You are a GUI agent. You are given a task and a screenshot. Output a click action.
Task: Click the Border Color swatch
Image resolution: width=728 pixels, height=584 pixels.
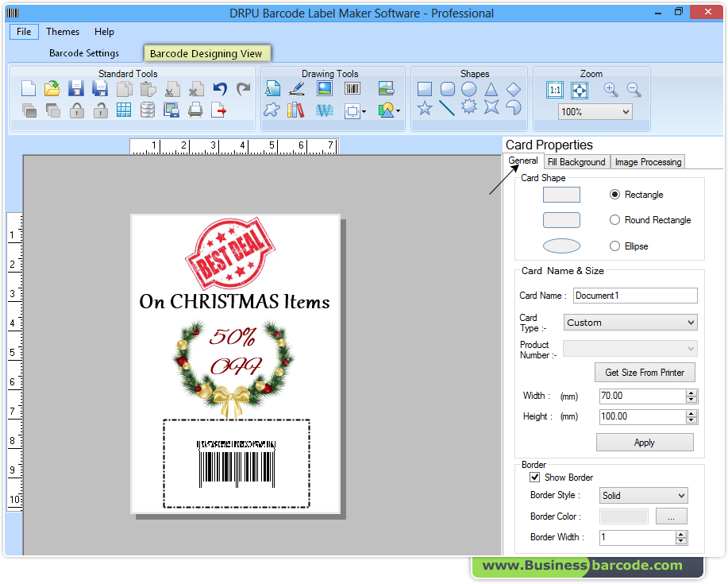click(x=624, y=516)
